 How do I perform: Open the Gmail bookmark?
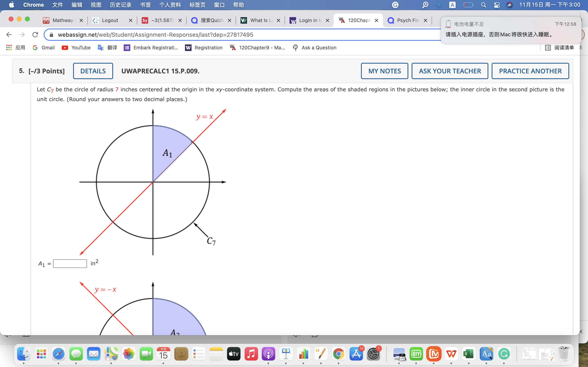(x=44, y=48)
